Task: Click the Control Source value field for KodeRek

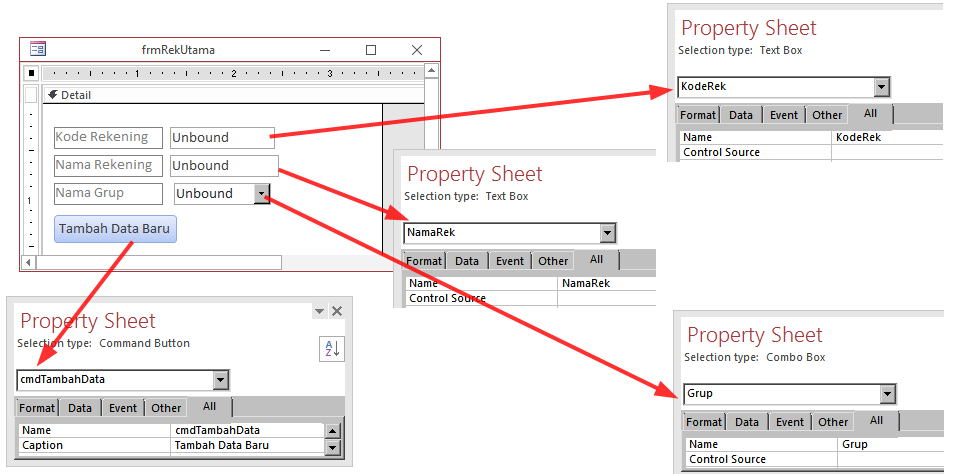Action: pyautogui.click(x=887, y=152)
